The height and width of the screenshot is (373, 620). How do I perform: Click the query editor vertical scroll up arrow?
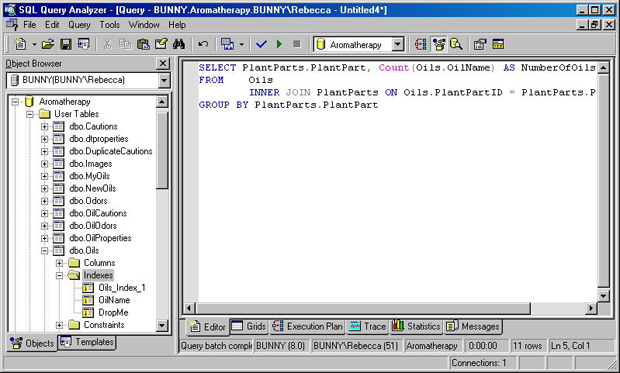(603, 67)
